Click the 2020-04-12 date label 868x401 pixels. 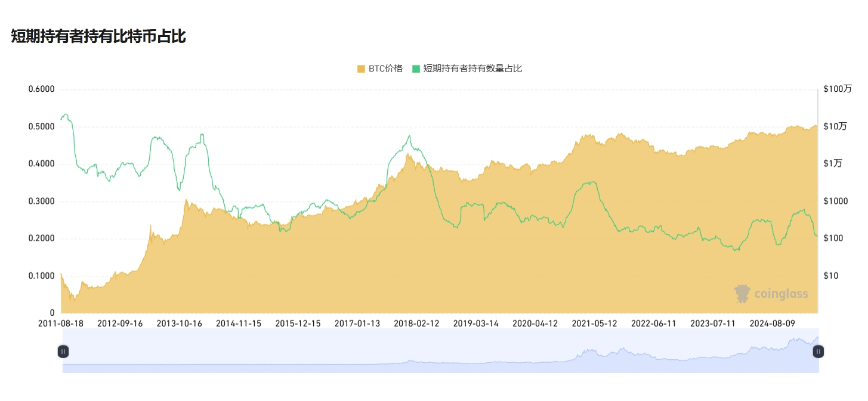click(535, 324)
